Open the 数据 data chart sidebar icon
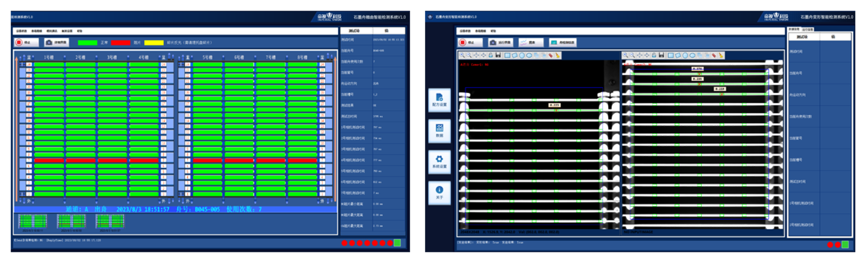The image size is (868, 262). pyautogui.click(x=439, y=131)
